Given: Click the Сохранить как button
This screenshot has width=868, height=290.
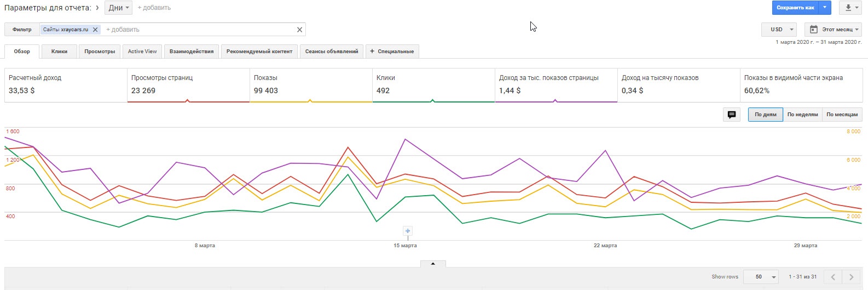Looking at the screenshot, I should (x=795, y=8).
